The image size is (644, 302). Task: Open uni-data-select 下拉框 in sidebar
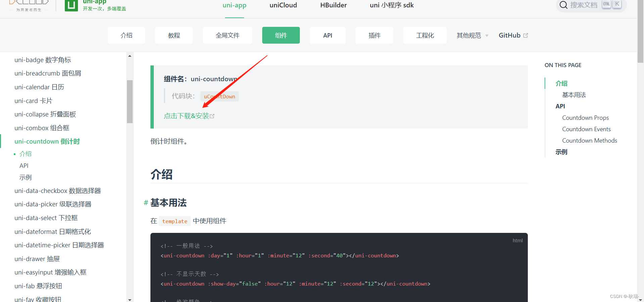(x=46, y=218)
